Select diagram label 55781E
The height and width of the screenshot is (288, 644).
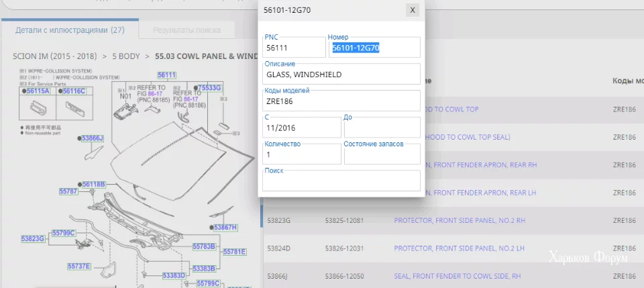pos(235,252)
